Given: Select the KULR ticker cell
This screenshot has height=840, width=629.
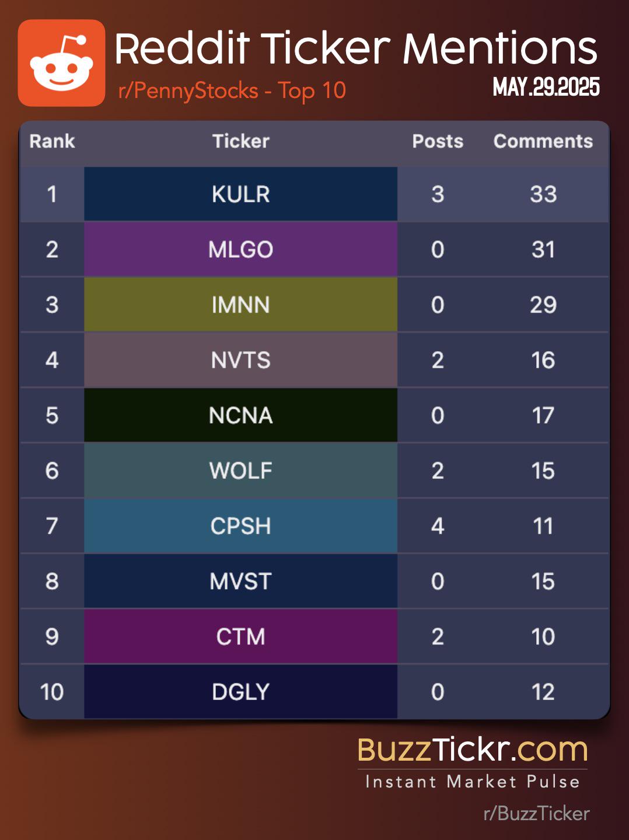Looking at the screenshot, I should pyautogui.click(x=240, y=194).
